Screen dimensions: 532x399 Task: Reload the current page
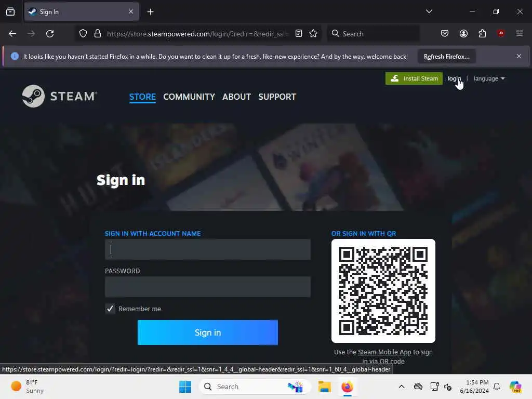50,34
